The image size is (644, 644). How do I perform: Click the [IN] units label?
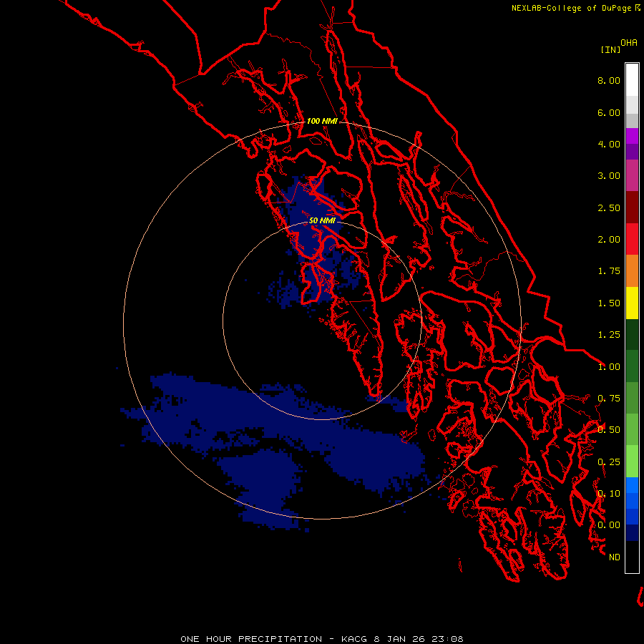(x=610, y=49)
